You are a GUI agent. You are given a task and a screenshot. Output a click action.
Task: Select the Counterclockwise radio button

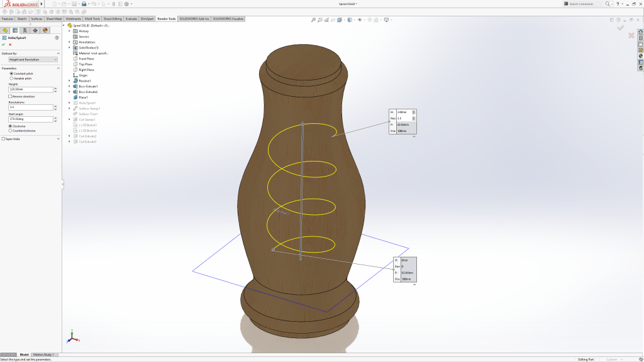tap(10, 131)
